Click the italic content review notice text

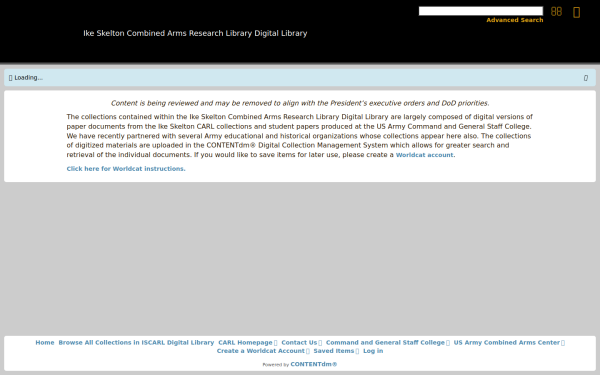[x=300, y=103]
